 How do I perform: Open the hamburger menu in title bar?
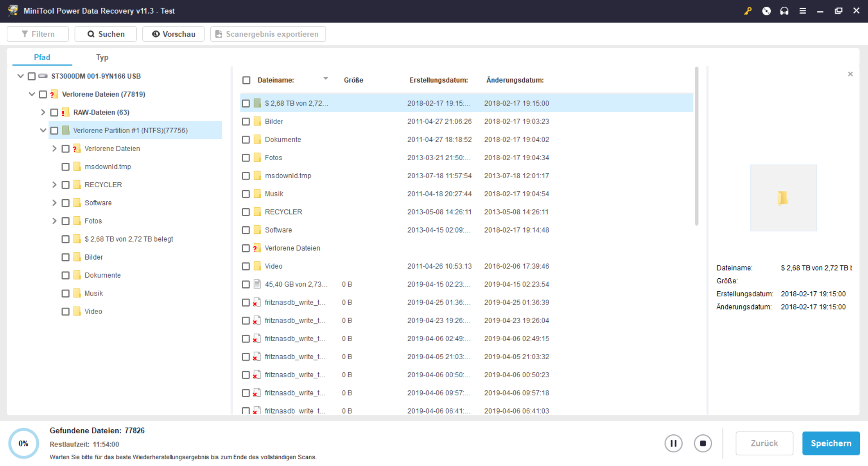pyautogui.click(x=802, y=11)
